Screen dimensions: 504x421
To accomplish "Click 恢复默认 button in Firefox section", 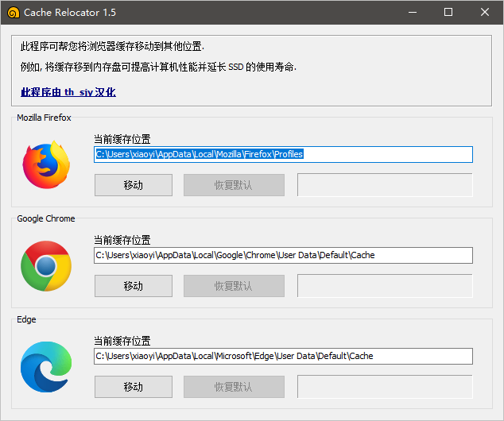I will point(234,185).
